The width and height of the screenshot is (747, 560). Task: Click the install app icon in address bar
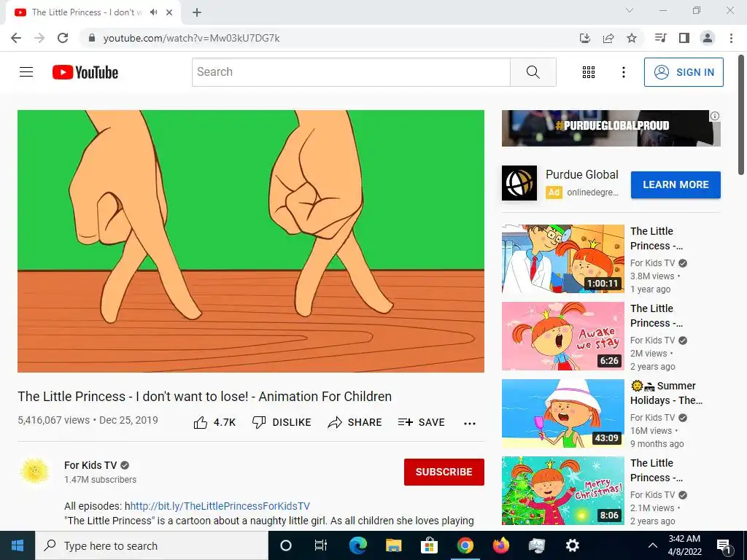point(584,38)
